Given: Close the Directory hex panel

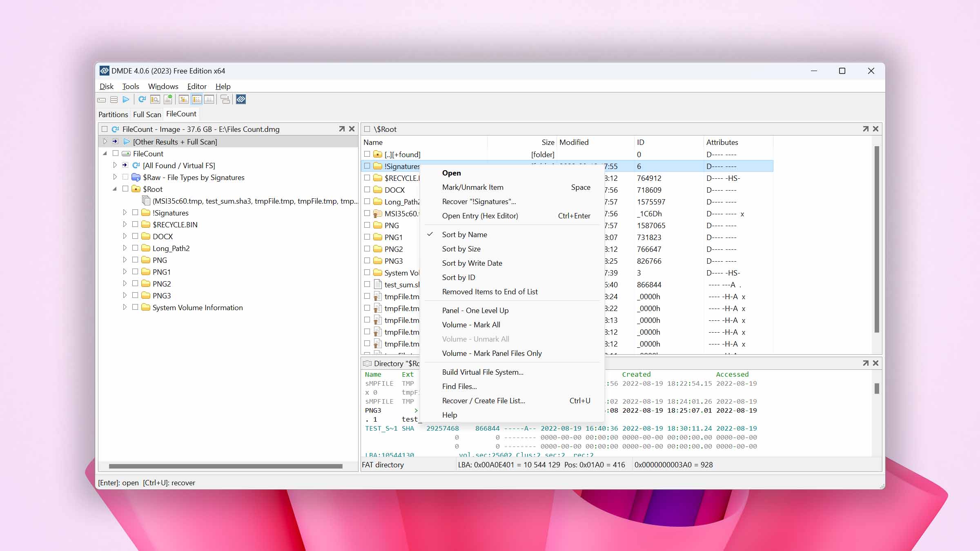Looking at the screenshot, I should click(875, 363).
